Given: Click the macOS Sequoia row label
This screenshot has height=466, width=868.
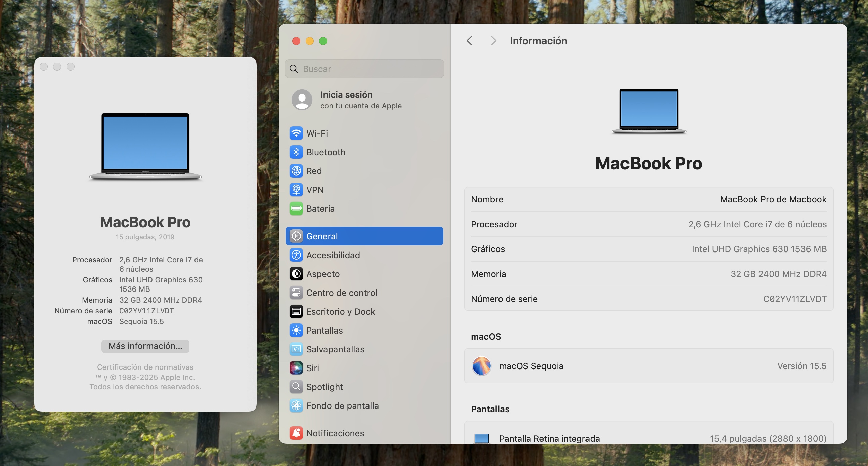Looking at the screenshot, I should pyautogui.click(x=531, y=366).
